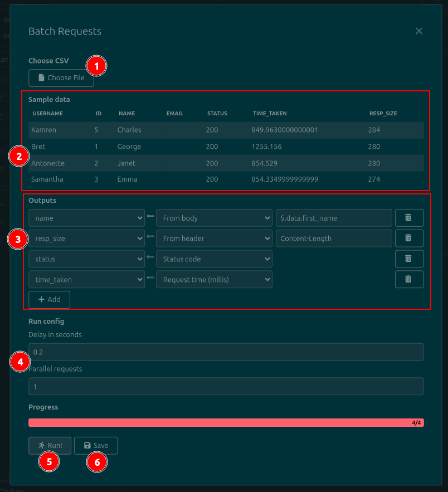This screenshot has height=492, width=448.
Task: Edit the $.data.first_name path field
Action: (334, 218)
